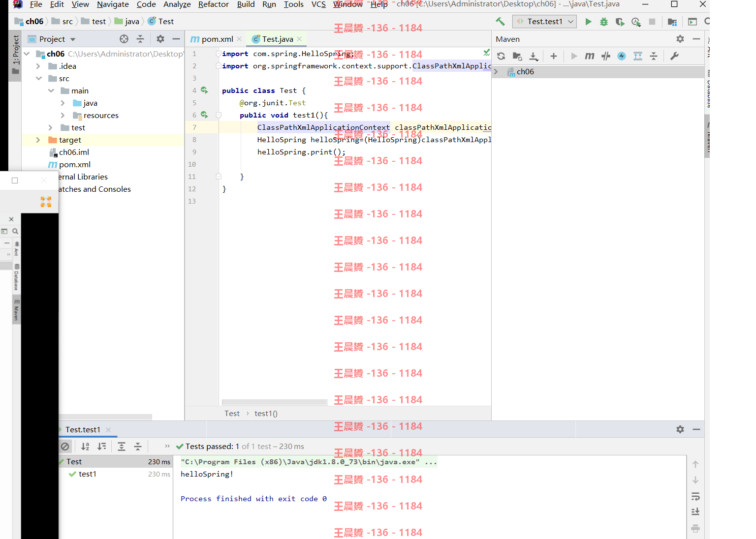This screenshot has height=539, width=756.
Task: Hide the Project tool window
Action: click(176, 39)
